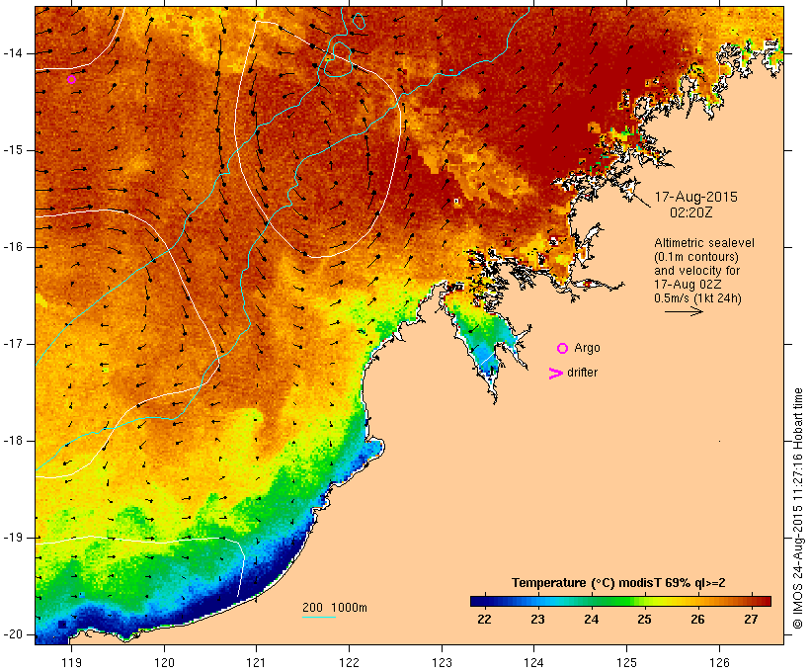The height and width of the screenshot is (672, 810).
Task: Click the colorbar tick value 26
Action: pyautogui.click(x=698, y=620)
